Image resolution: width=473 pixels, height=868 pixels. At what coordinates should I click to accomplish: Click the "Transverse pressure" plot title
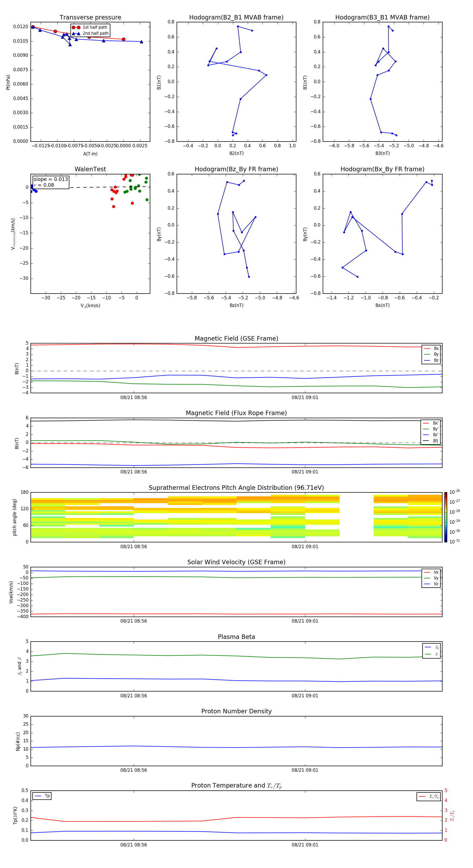tap(90, 18)
